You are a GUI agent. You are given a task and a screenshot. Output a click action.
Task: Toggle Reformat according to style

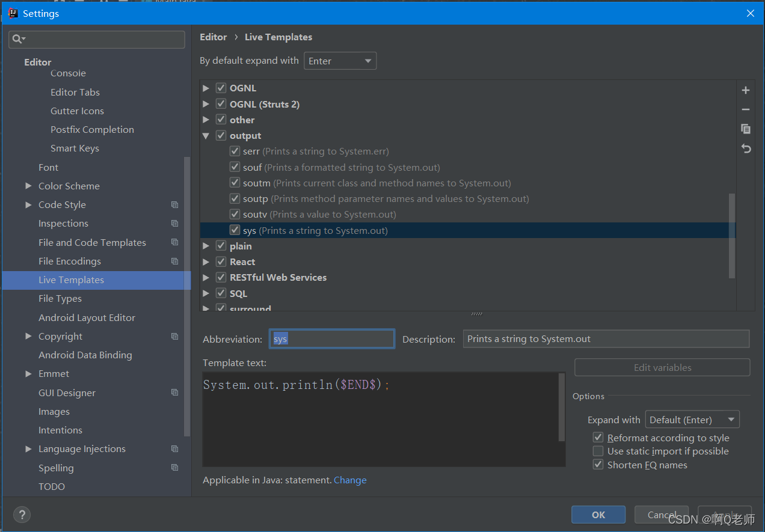598,438
